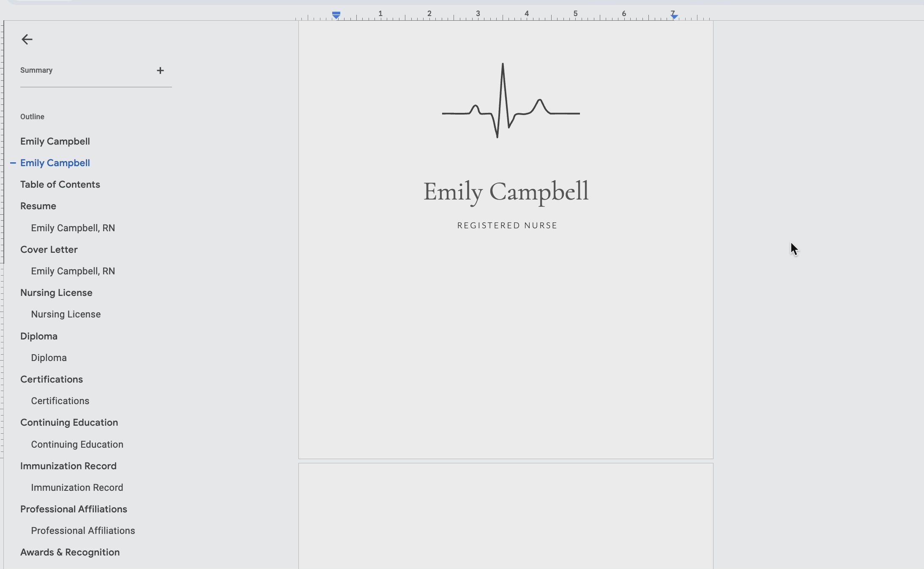
Task: Click the Emily Campbell title text in document
Action: tap(506, 191)
